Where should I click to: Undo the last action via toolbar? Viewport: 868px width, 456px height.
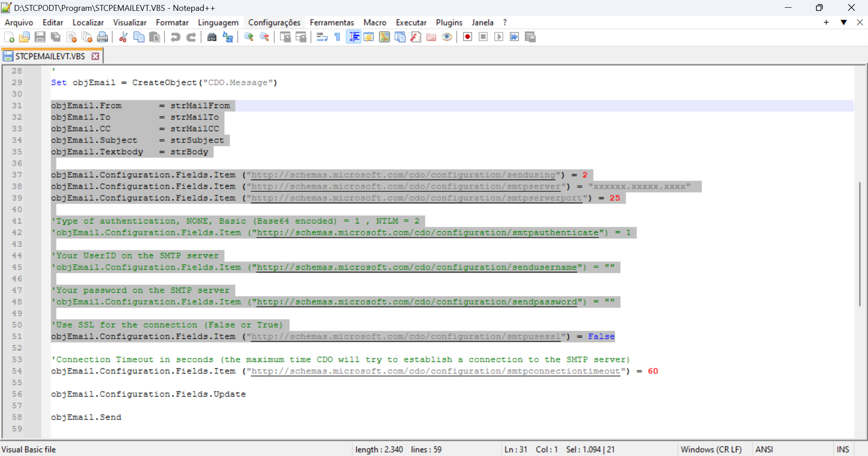175,37
